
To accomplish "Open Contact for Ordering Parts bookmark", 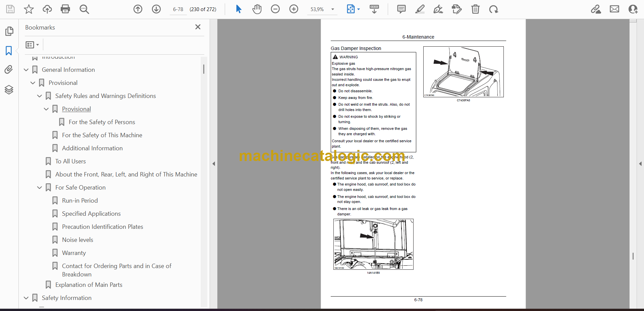I will (116, 270).
